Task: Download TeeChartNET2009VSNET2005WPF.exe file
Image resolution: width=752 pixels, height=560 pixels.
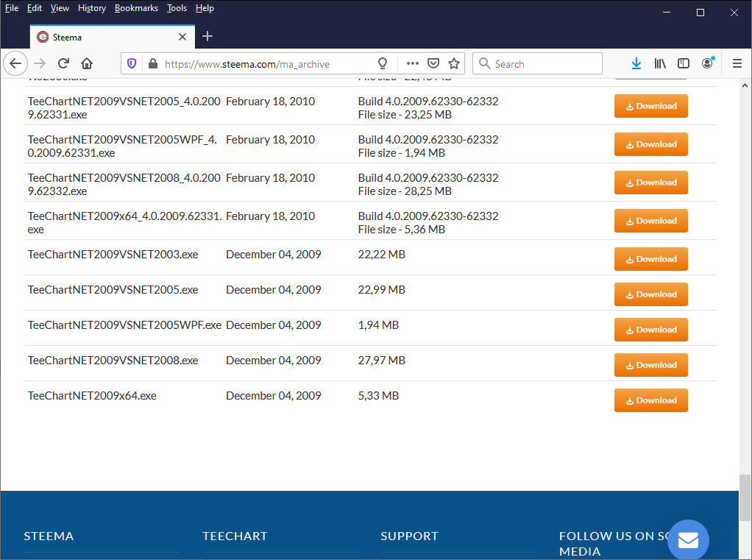Action: point(650,330)
